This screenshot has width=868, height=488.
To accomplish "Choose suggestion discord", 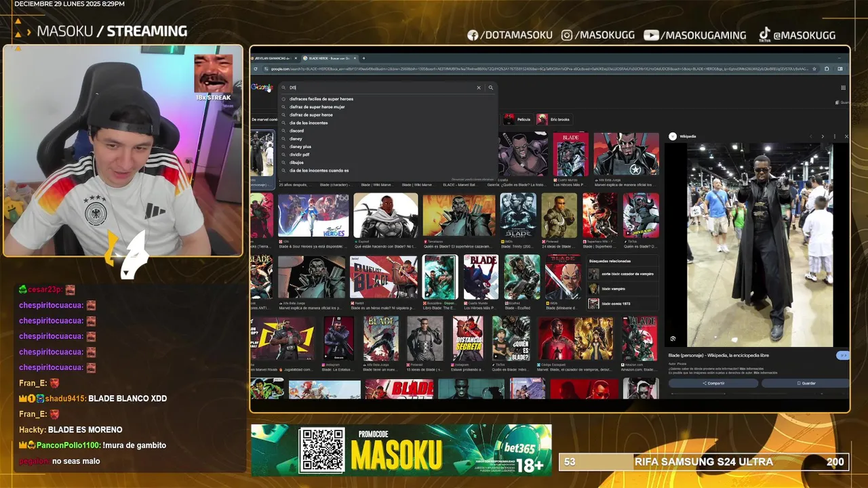I will 296,131.
